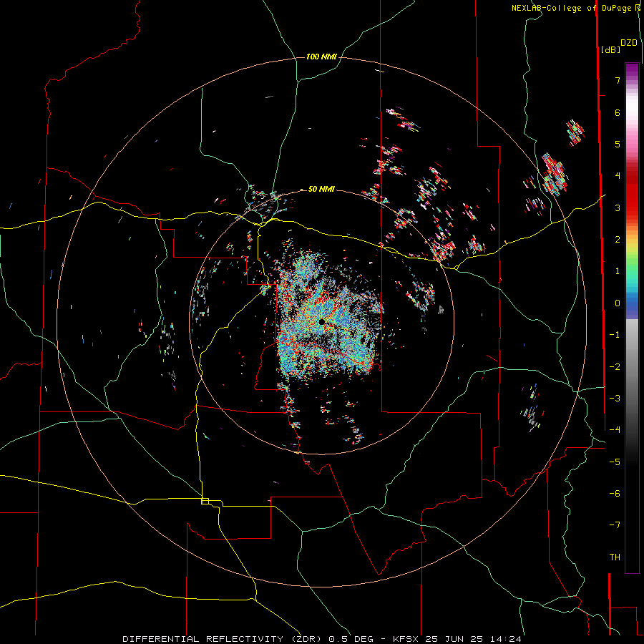Image resolution: width=644 pixels, height=644 pixels.
Task: Click the "DZD" legend title
Action: (629, 43)
